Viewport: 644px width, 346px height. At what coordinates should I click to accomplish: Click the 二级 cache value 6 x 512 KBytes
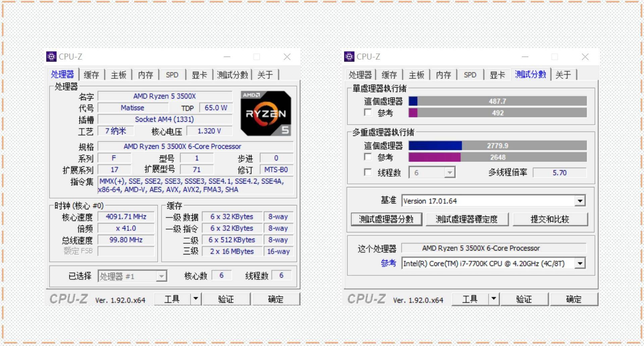pyautogui.click(x=232, y=240)
